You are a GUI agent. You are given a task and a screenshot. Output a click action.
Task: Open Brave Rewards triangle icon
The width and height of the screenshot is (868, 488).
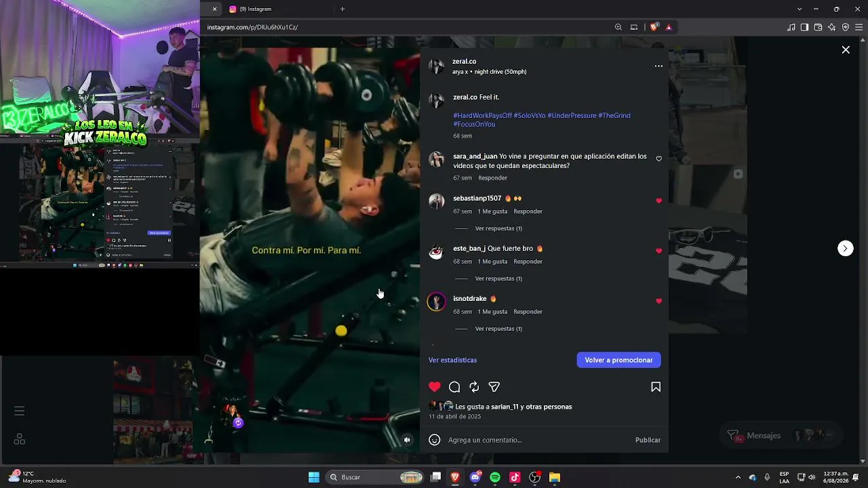pyautogui.click(x=669, y=27)
